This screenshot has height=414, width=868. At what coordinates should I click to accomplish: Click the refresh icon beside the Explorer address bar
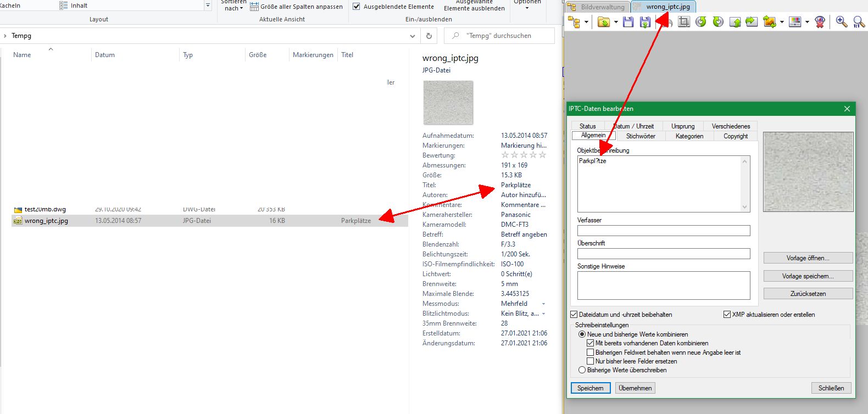click(x=429, y=36)
